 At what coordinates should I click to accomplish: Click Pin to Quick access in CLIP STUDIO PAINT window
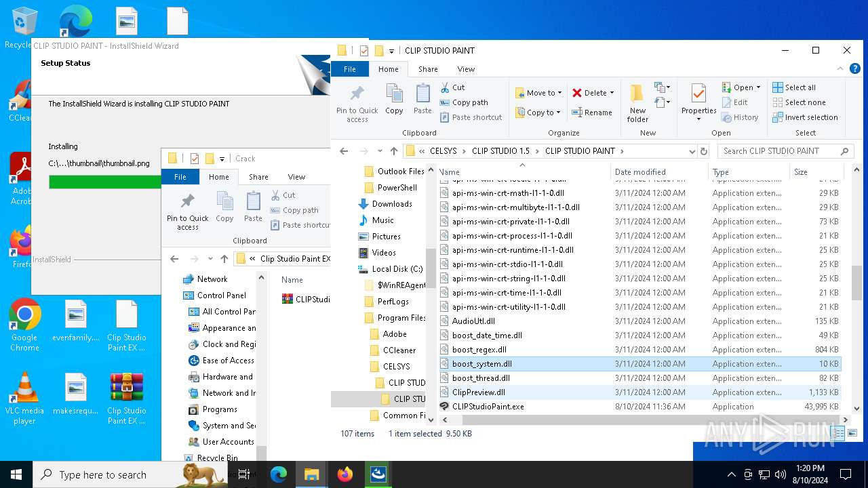357,103
